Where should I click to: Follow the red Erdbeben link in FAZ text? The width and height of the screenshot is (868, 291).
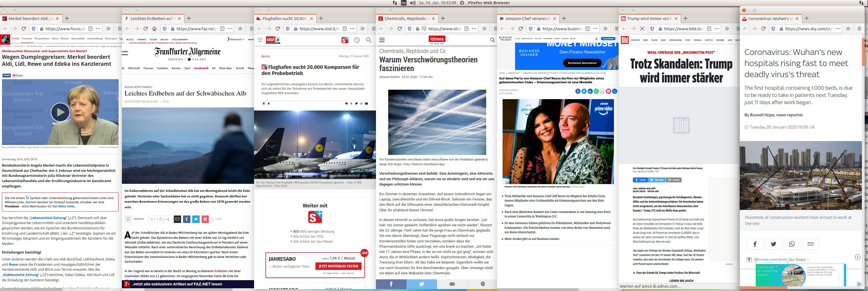coord(221,271)
